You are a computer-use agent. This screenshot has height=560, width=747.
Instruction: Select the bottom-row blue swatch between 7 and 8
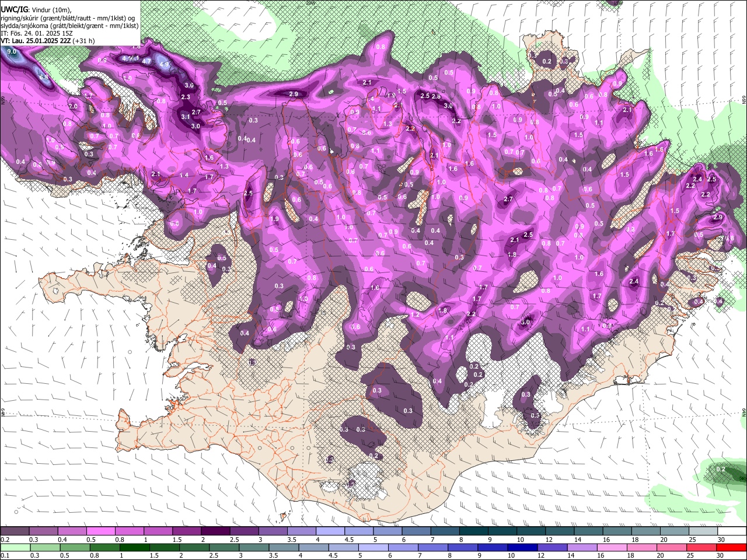[432, 547]
